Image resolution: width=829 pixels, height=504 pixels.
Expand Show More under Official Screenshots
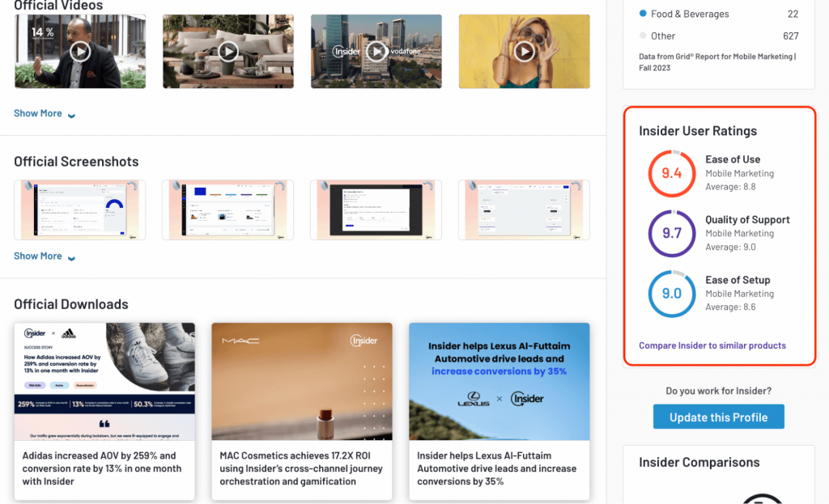[x=45, y=256]
